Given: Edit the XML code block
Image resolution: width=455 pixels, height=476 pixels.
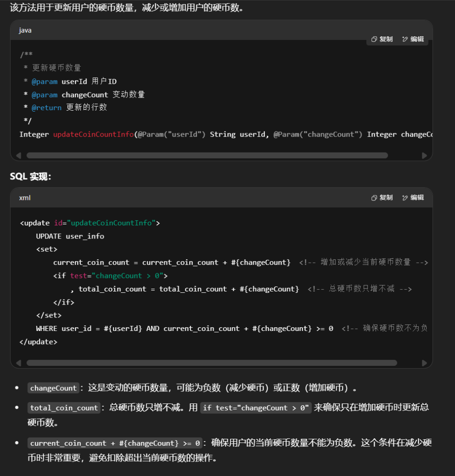Looking at the screenshot, I should coord(413,198).
